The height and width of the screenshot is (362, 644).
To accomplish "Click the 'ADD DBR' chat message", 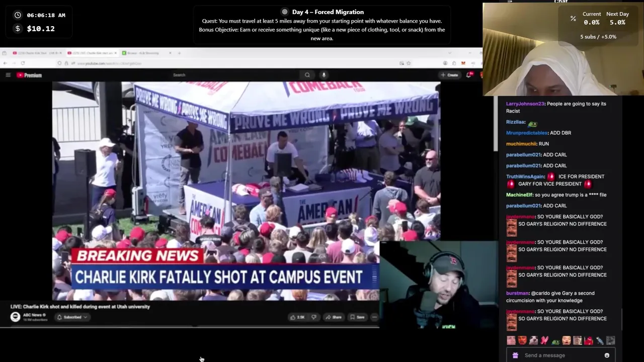I will (560, 133).
